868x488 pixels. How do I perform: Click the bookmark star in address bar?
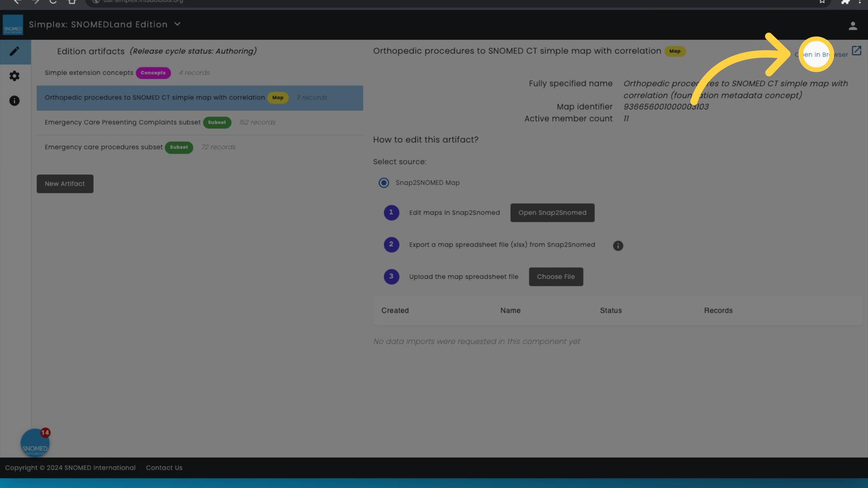click(x=822, y=1)
